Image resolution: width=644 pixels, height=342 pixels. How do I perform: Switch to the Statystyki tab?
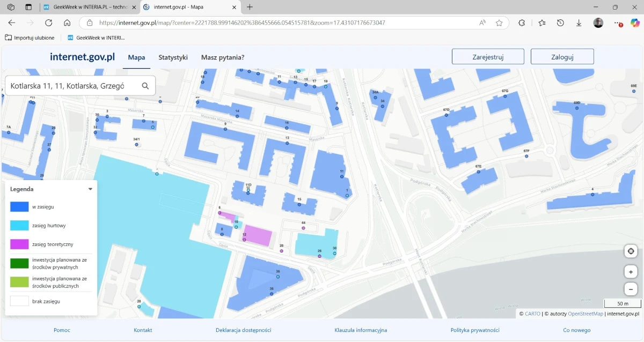click(173, 57)
